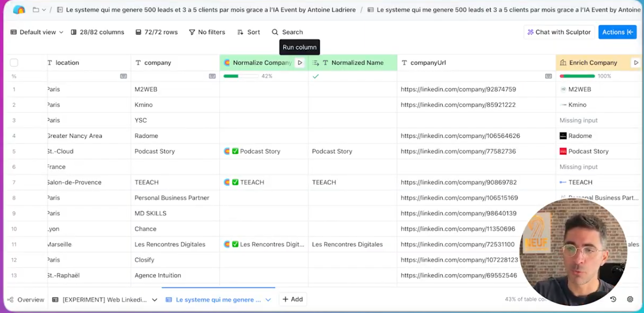This screenshot has height=313, width=644.
Task: Open Chat with Sculptor
Action: click(x=559, y=32)
